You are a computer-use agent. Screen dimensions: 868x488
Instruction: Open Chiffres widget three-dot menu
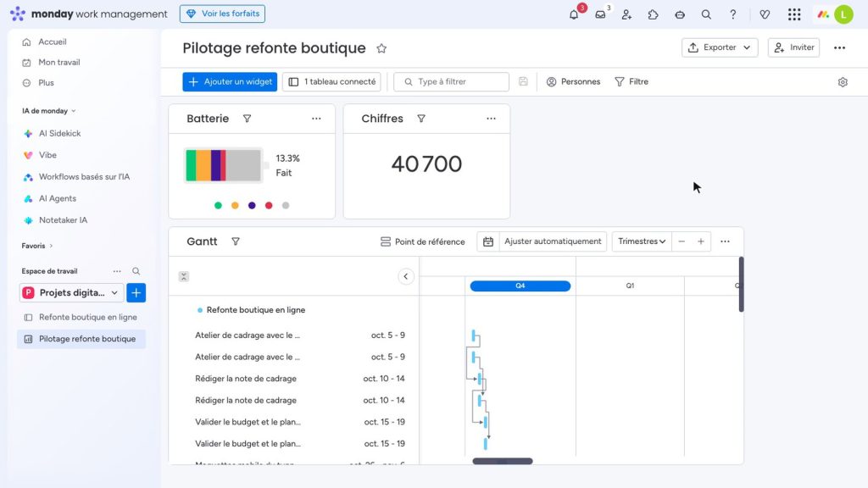coord(491,119)
